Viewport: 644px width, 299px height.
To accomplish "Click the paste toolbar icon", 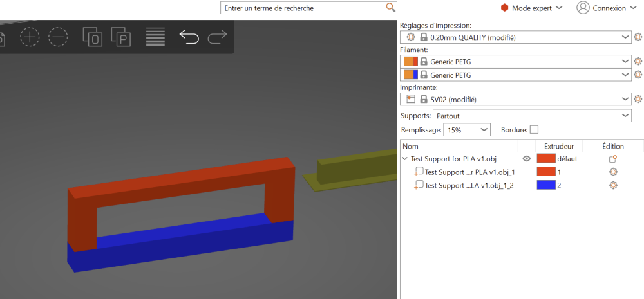I will [121, 37].
